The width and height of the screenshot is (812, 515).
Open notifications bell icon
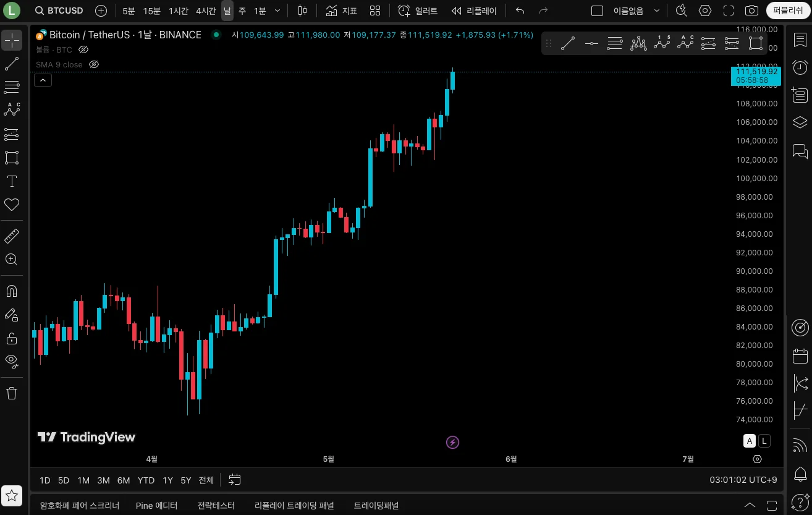(x=800, y=474)
